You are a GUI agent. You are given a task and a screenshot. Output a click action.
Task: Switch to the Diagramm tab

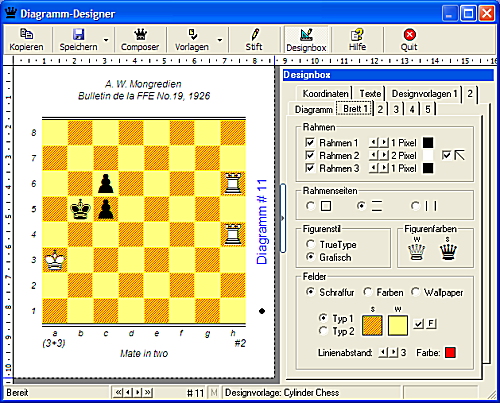pyautogui.click(x=314, y=109)
